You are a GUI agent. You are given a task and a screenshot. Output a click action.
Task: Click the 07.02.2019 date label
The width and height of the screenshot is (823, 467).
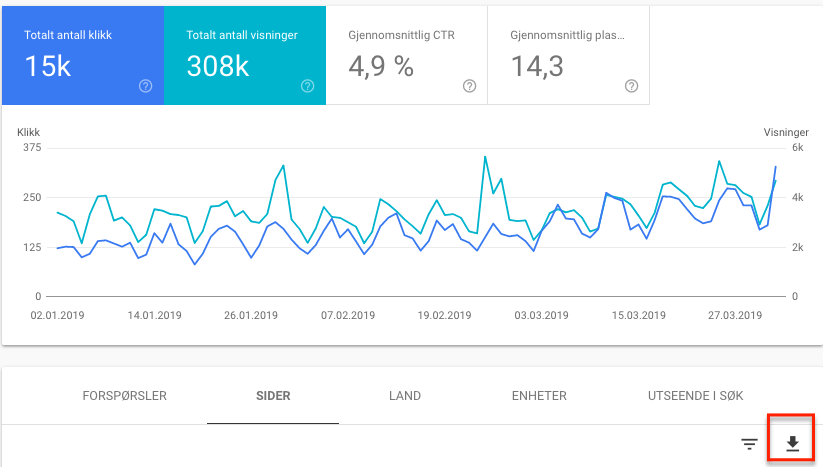(x=348, y=315)
